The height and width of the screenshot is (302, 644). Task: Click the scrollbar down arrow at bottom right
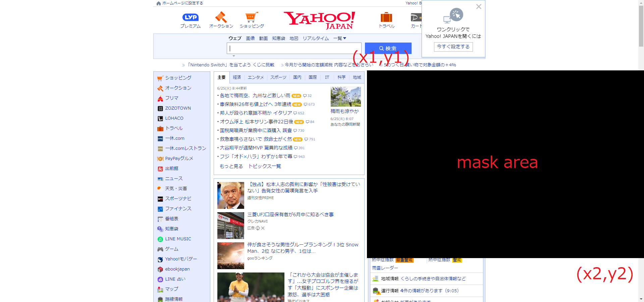click(x=641, y=299)
